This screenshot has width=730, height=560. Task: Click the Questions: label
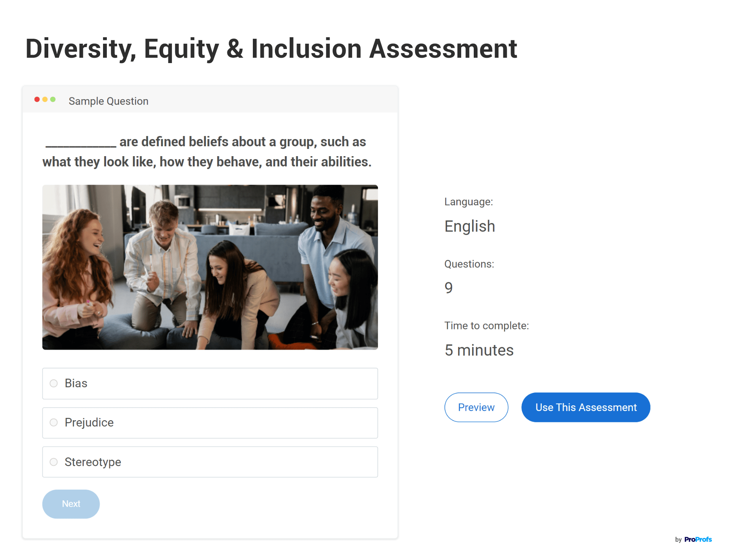[x=469, y=264]
